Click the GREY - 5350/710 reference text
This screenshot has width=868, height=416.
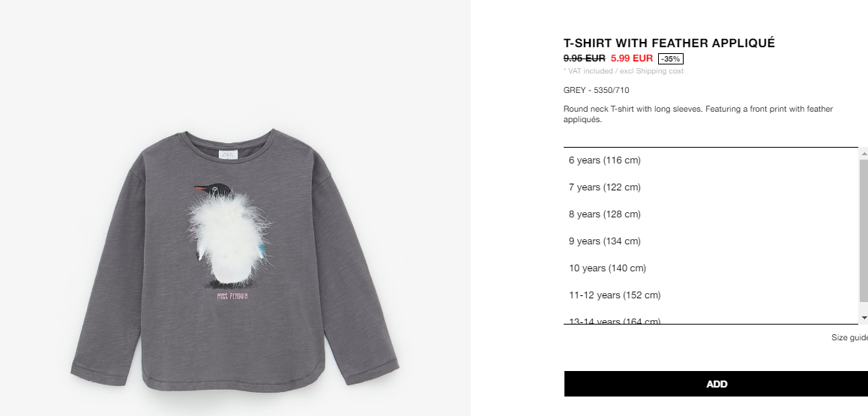pyautogui.click(x=596, y=90)
